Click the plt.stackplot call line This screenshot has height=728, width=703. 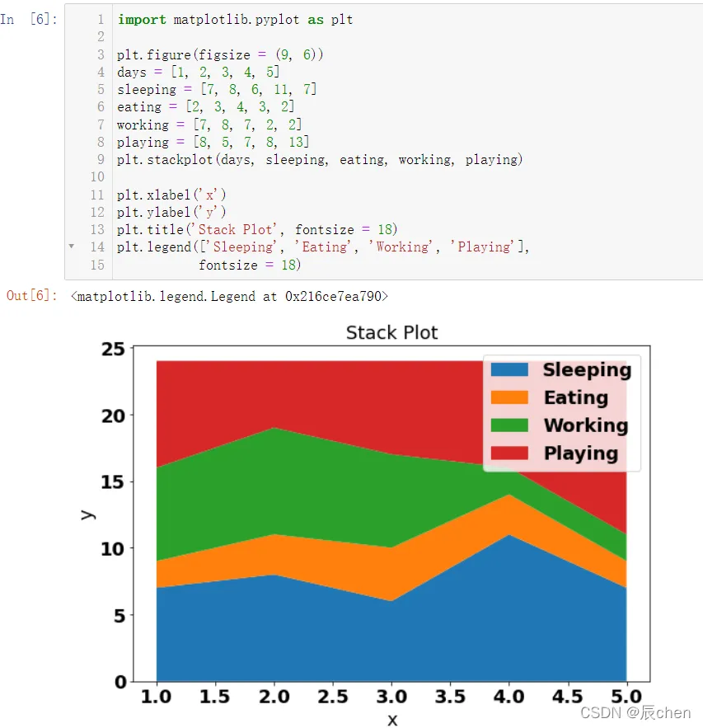tap(320, 160)
